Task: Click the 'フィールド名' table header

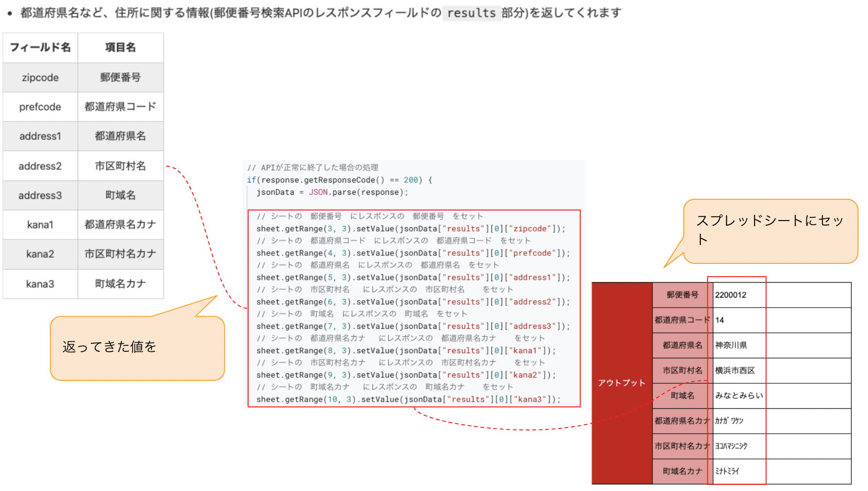Action: pyautogui.click(x=40, y=48)
